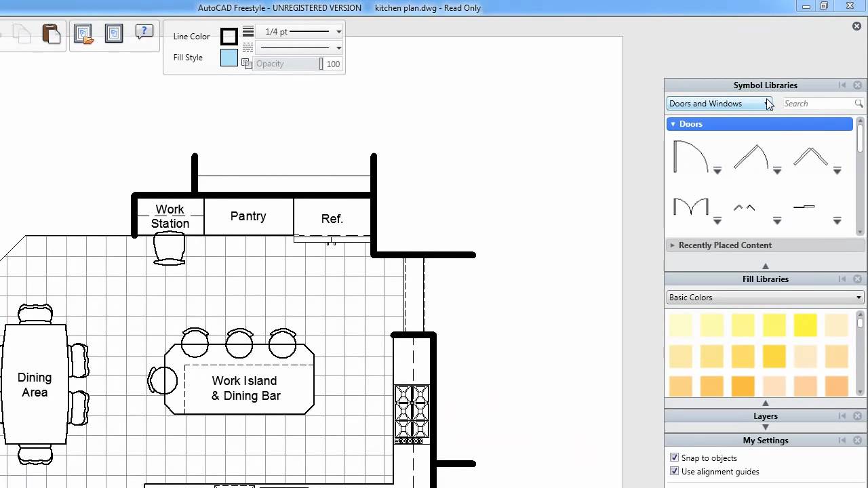Image resolution: width=868 pixels, height=488 pixels.
Task: Select the double swing door symbol
Action: pos(690,207)
